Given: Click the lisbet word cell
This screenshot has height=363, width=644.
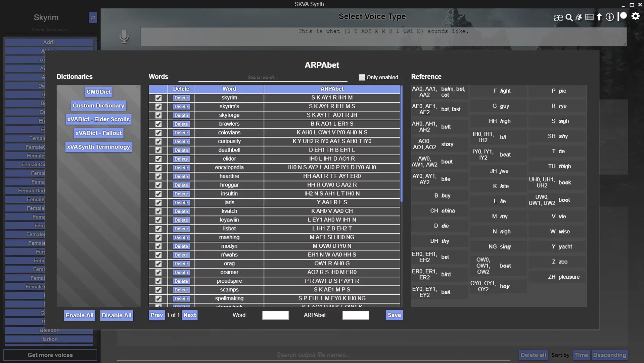Looking at the screenshot, I should (x=229, y=229).
